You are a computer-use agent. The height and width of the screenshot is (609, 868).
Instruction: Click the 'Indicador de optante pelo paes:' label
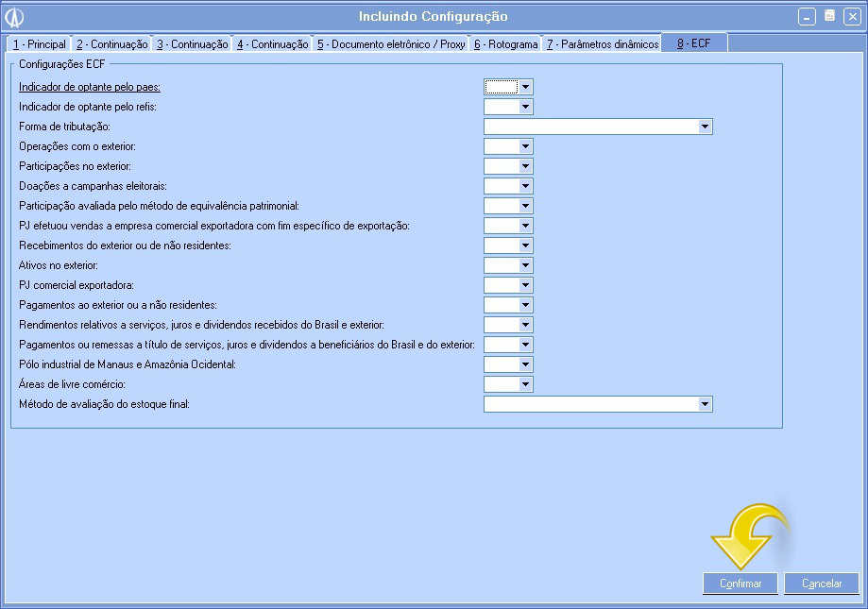point(90,87)
